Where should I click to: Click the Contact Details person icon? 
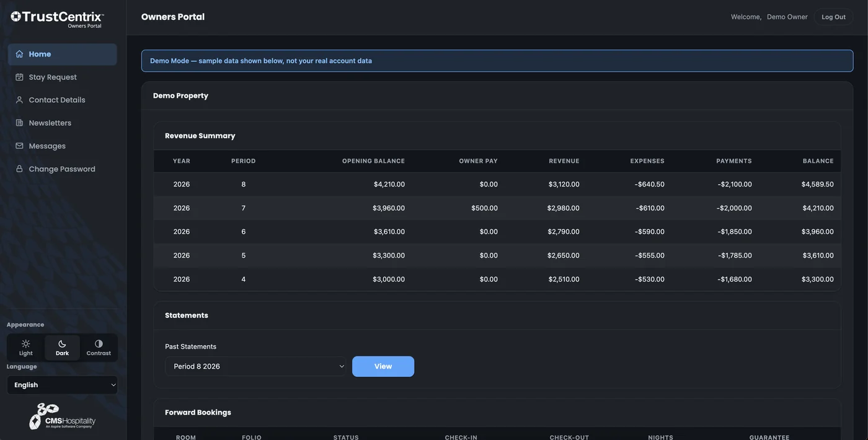[19, 100]
